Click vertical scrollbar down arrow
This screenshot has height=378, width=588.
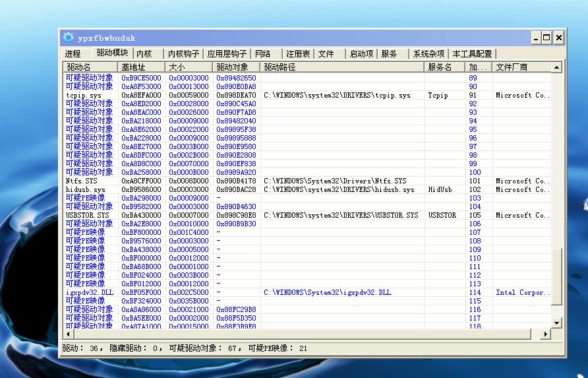pos(556,323)
